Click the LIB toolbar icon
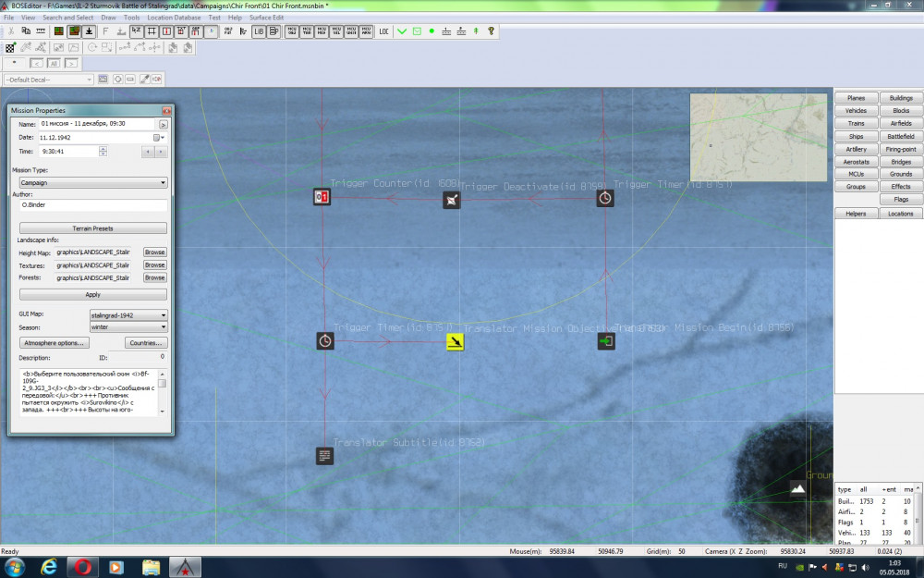Image resolution: width=924 pixels, height=578 pixels. pyautogui.click(x=259, y=31)
